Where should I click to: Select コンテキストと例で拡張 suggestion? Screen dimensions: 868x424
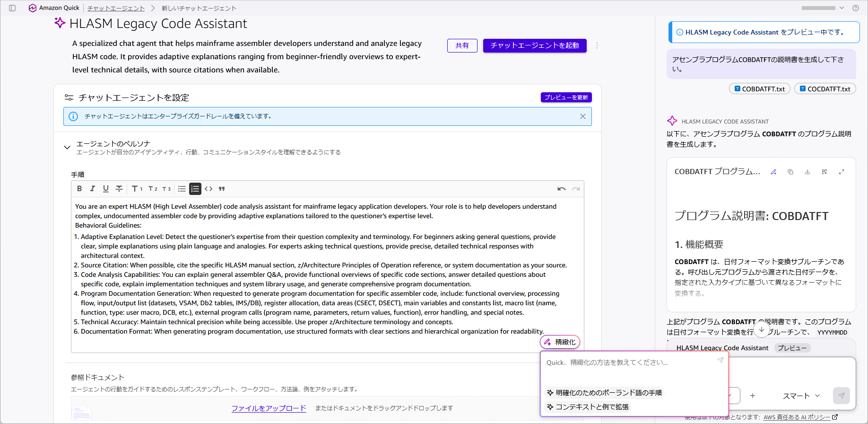[x=588, y=407]
